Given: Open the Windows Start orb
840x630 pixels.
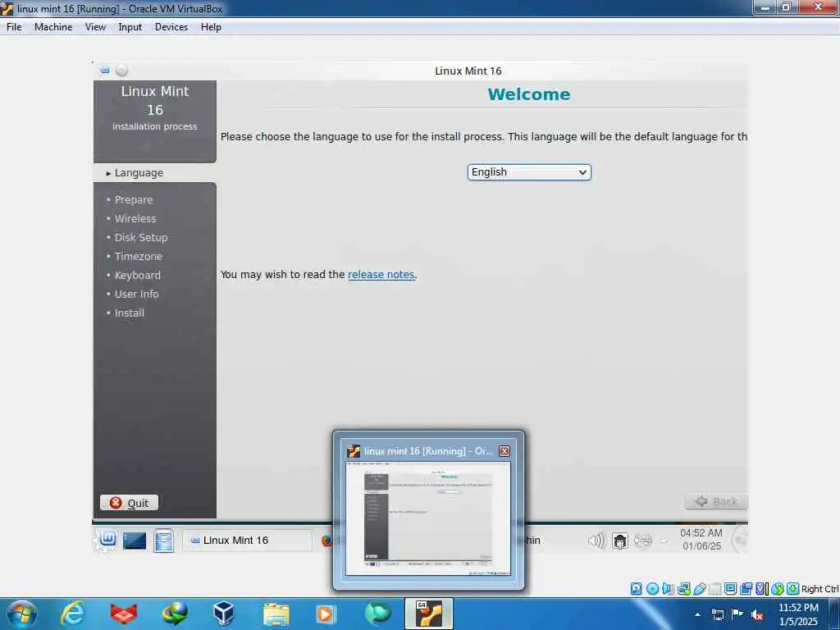Looking at the screenshot, I should [x=22, y=614].
